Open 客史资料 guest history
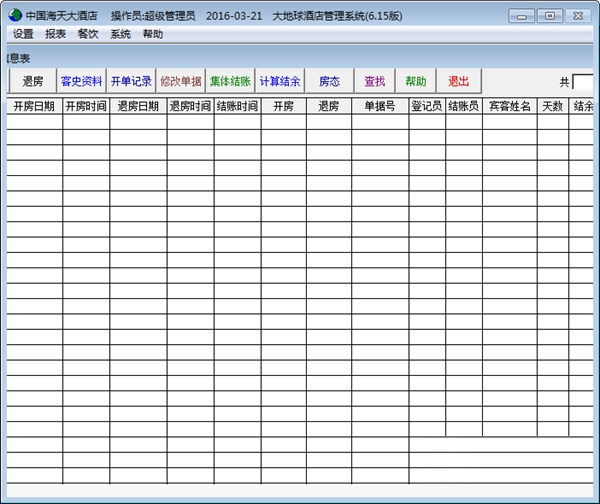This screenshot has height=504, width=600. pyautogui.click(x=82, y=81)
